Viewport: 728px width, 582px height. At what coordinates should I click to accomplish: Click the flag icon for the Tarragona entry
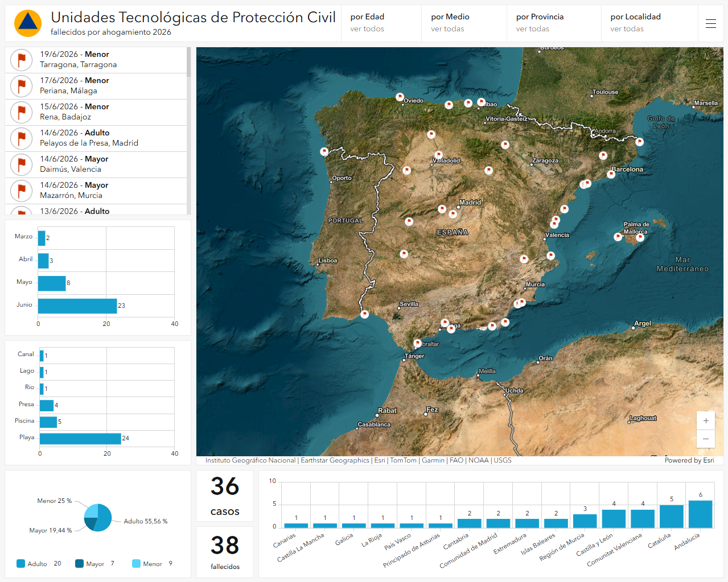(x=21, y=60)
